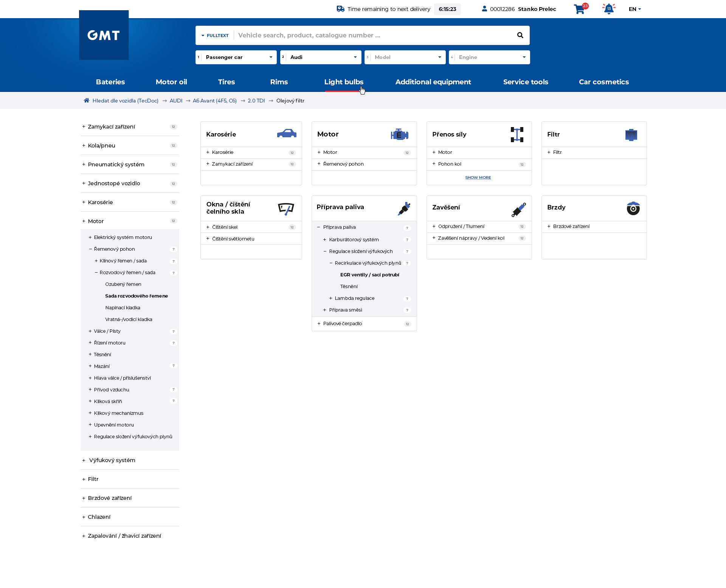726x588 pixels.
Task: Open the Motor oil menu
Action: (x=171, y=82)
